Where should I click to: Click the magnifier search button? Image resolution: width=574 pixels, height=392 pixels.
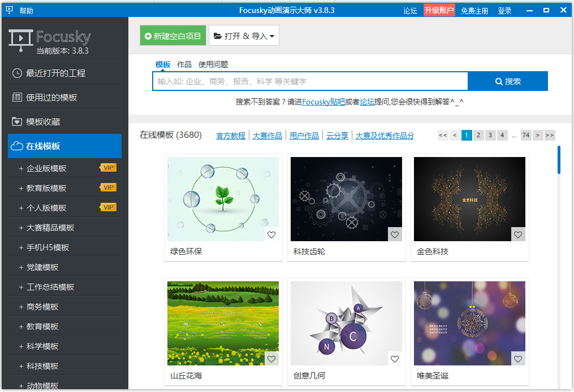508,81
